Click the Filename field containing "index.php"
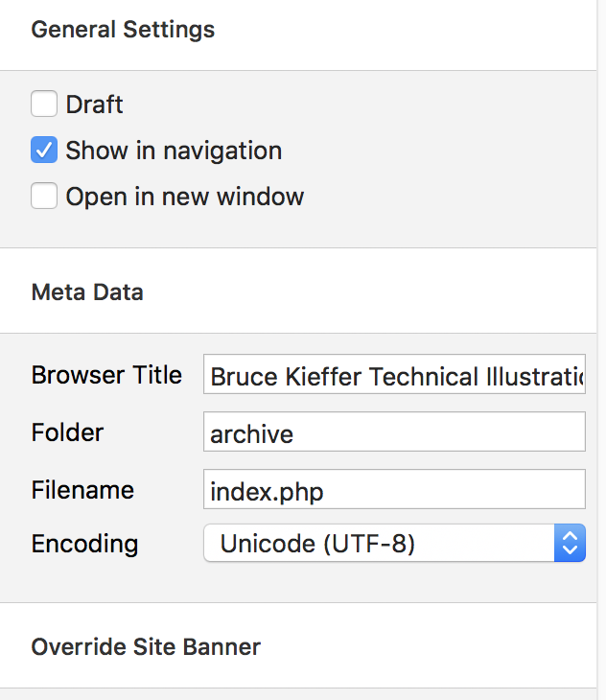This screenshot has height=700, width=606. coord(393,489)
